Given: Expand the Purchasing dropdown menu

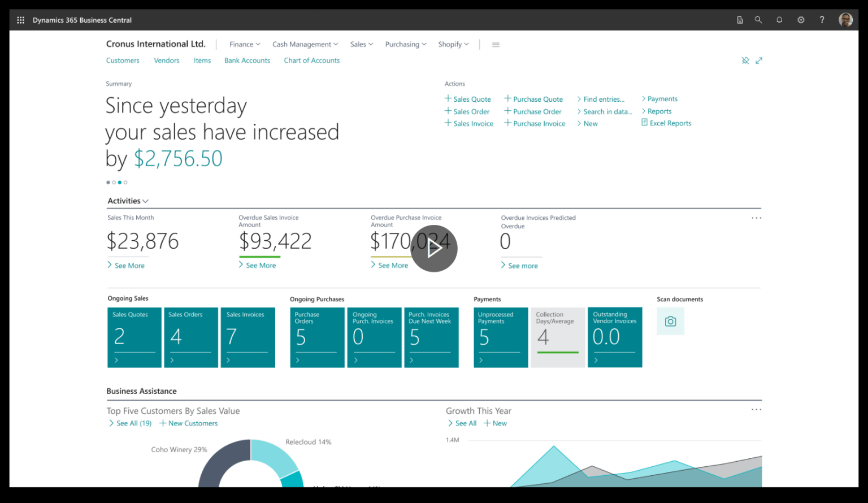Looking at the screenshot, I should click(x=405, y=44).
